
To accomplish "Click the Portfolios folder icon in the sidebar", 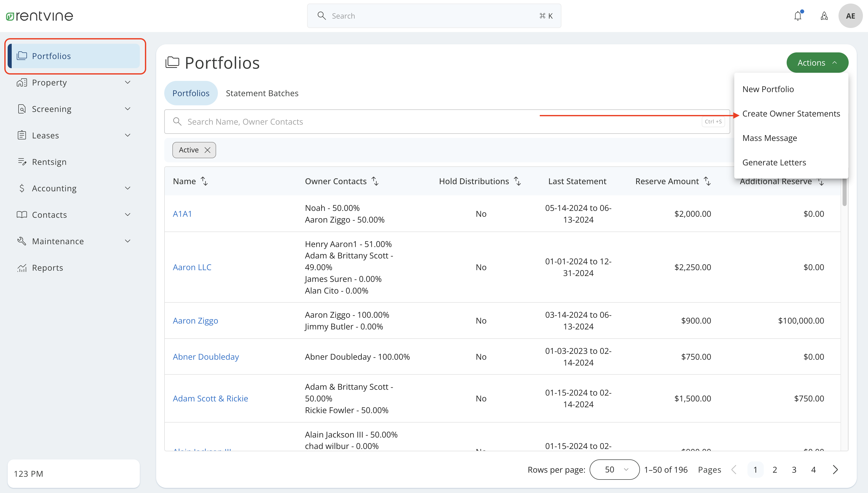I will (x=22, y=56).
